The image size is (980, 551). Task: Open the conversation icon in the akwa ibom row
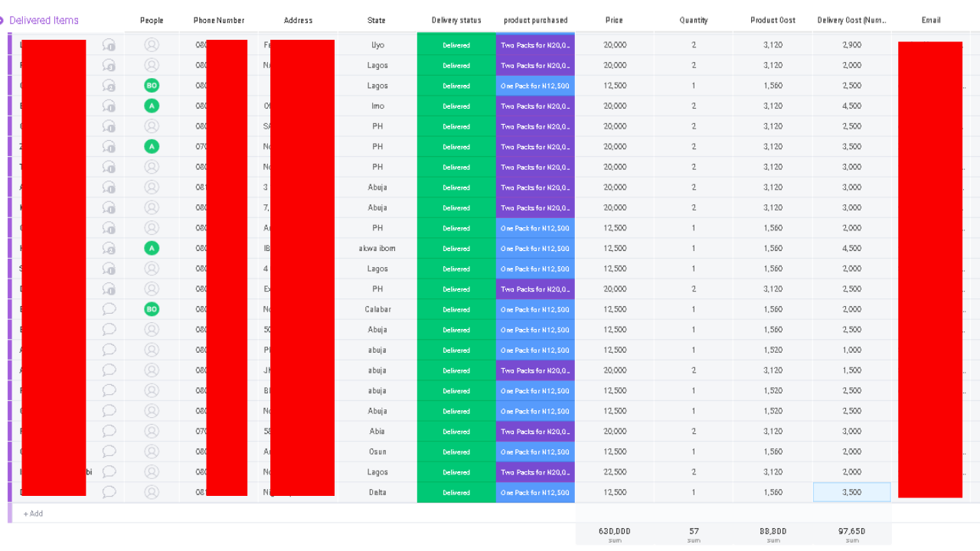point(109,249)
